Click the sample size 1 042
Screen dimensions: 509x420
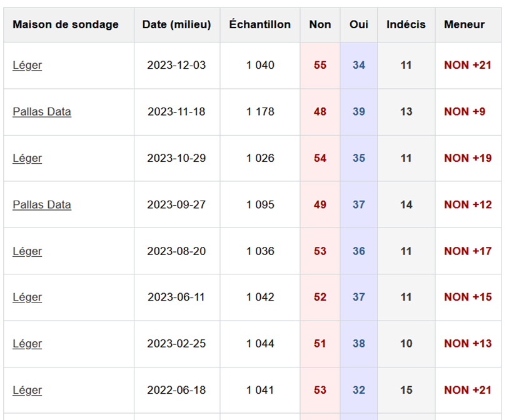(260, 297)
